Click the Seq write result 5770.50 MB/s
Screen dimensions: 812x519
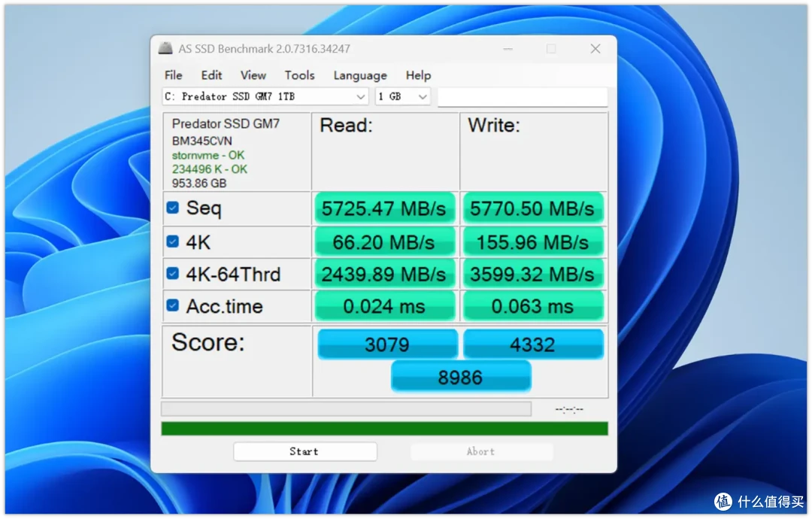533,208
